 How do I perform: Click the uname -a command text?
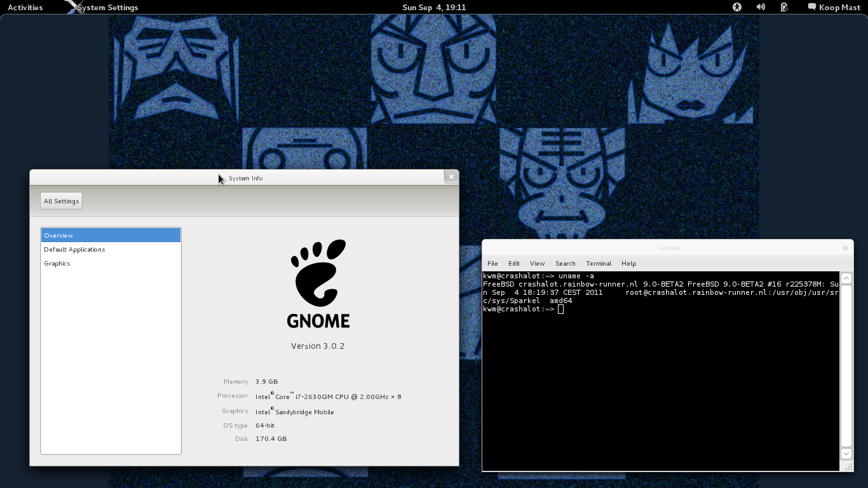pos(576,276)
